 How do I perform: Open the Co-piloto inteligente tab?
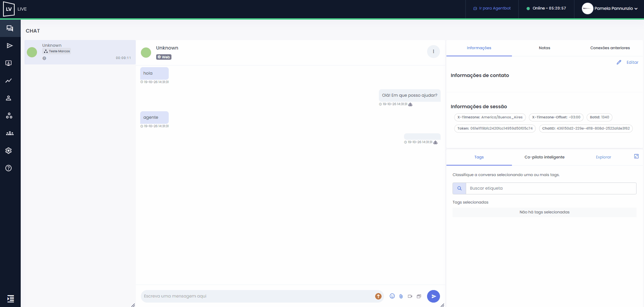pos(545,157)
